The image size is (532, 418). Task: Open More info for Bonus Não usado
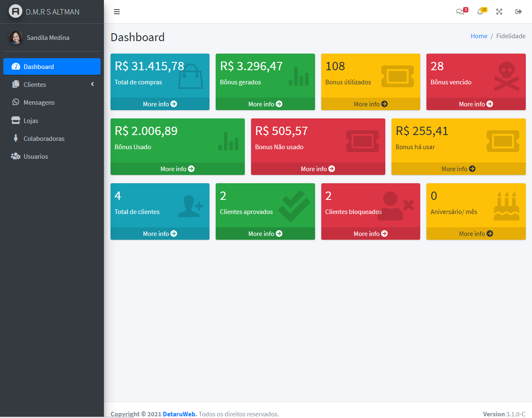click(x=318, y=169)
